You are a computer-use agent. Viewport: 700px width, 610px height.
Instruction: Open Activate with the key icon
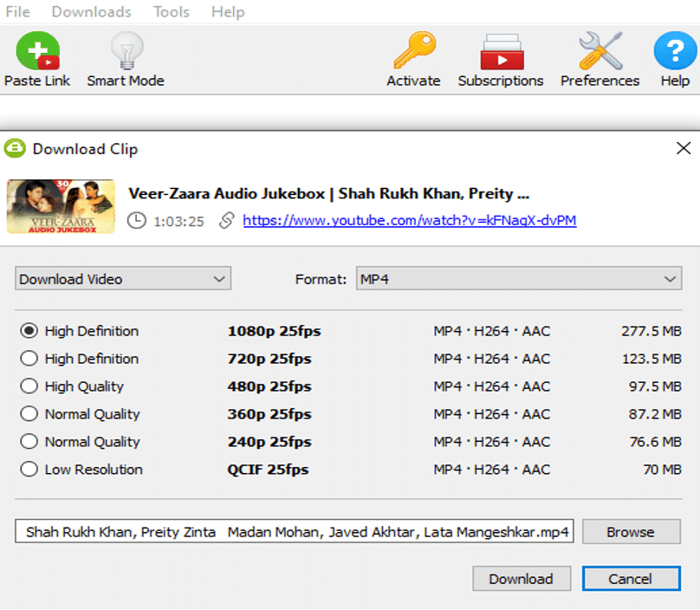pos(413,50)
